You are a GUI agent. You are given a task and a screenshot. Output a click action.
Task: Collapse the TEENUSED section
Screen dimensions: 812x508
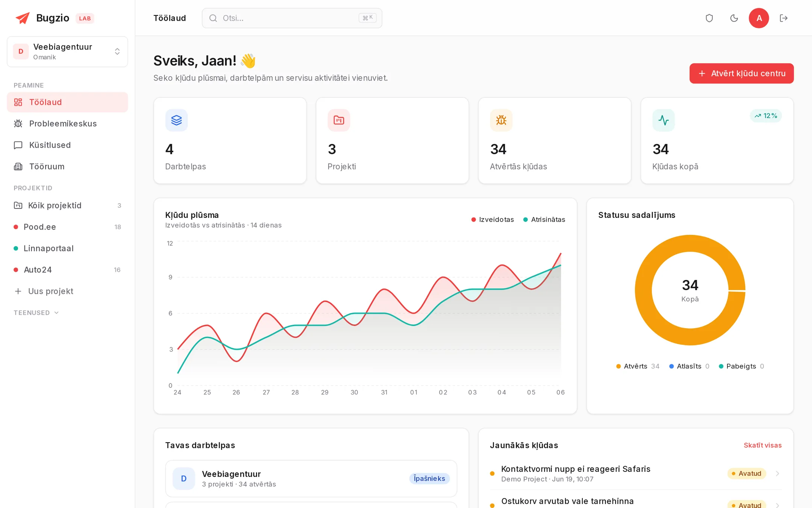36,313
